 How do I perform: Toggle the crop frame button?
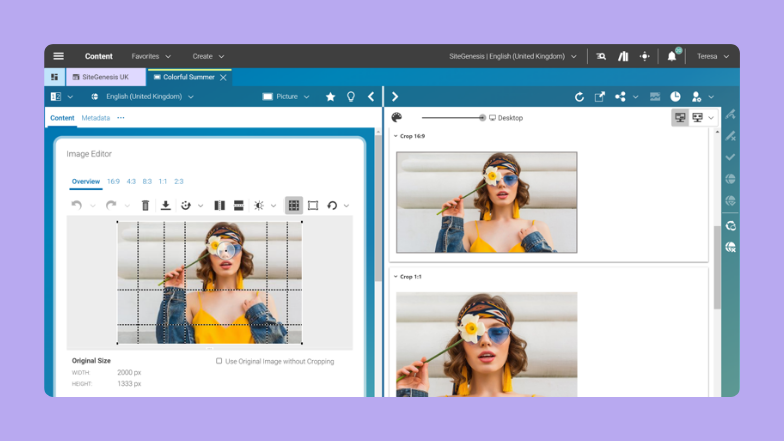pyautogui.click(x=313, y=205)
